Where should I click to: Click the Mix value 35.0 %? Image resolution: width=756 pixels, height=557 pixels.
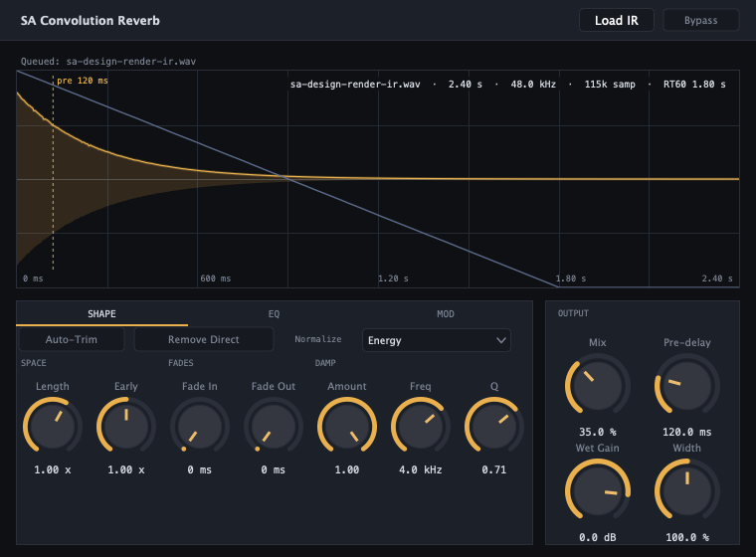[598, 432]
